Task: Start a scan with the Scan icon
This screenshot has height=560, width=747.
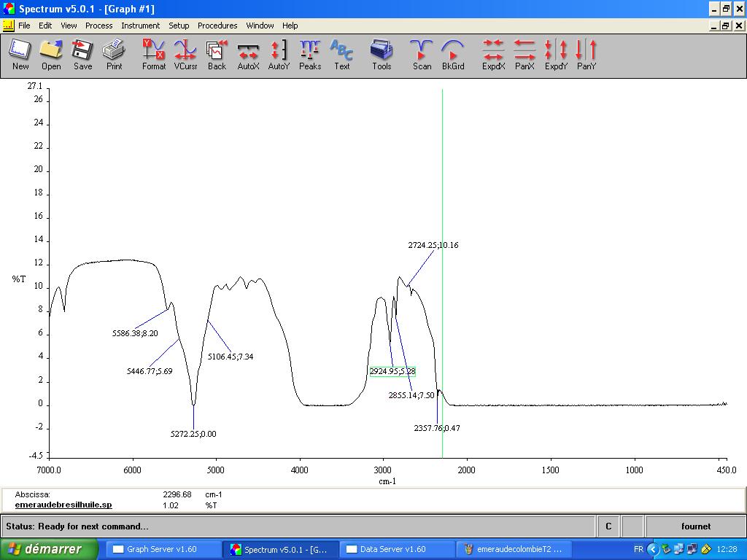Action: [422, 55]
